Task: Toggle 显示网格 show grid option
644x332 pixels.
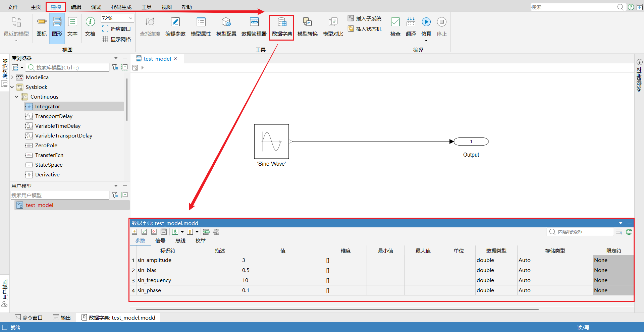Action: (x=117, y=39)
